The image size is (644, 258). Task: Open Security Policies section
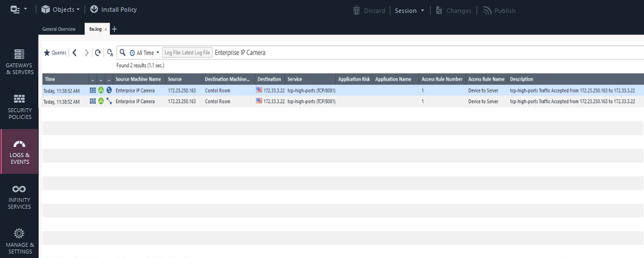pos(19,107)
